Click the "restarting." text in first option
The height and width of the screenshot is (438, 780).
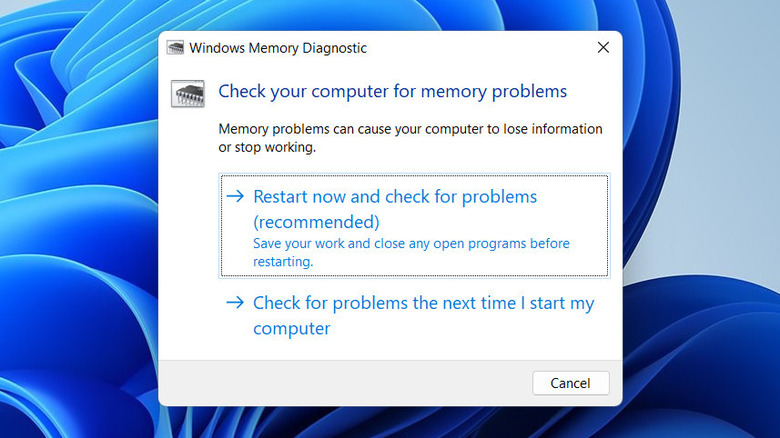(x=283, y=262)
